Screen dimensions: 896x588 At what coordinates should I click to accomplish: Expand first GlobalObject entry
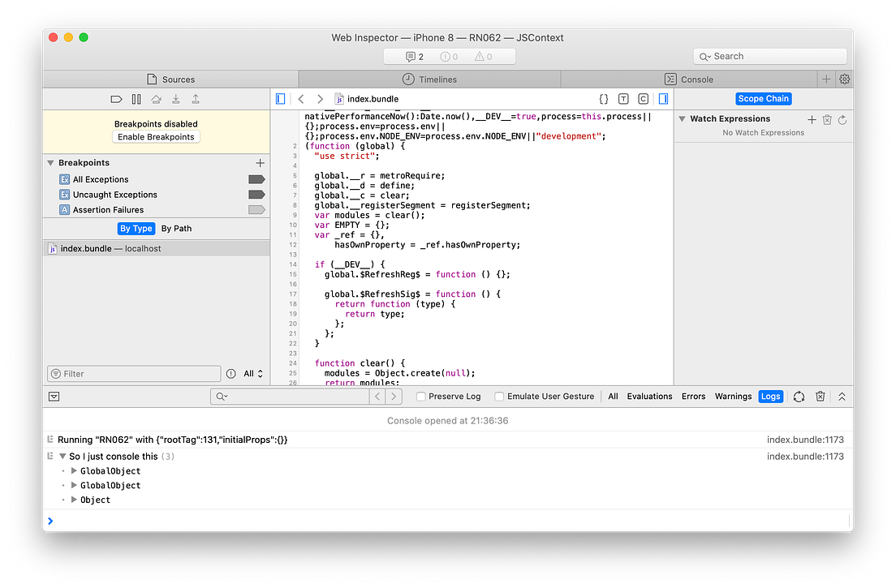[74, 471]
